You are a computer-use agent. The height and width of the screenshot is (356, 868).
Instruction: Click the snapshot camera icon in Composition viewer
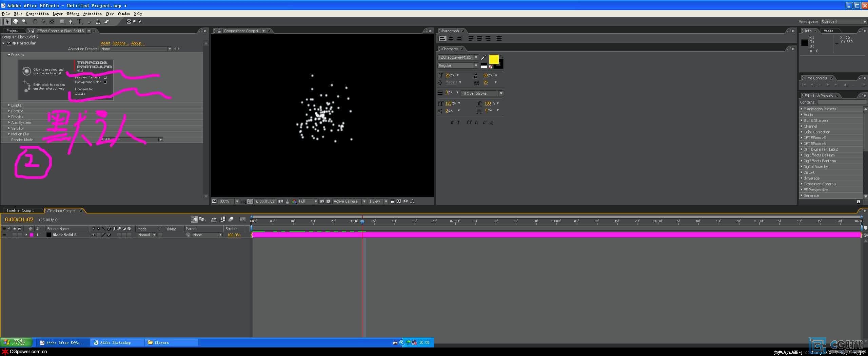click(x=280, y=201)
